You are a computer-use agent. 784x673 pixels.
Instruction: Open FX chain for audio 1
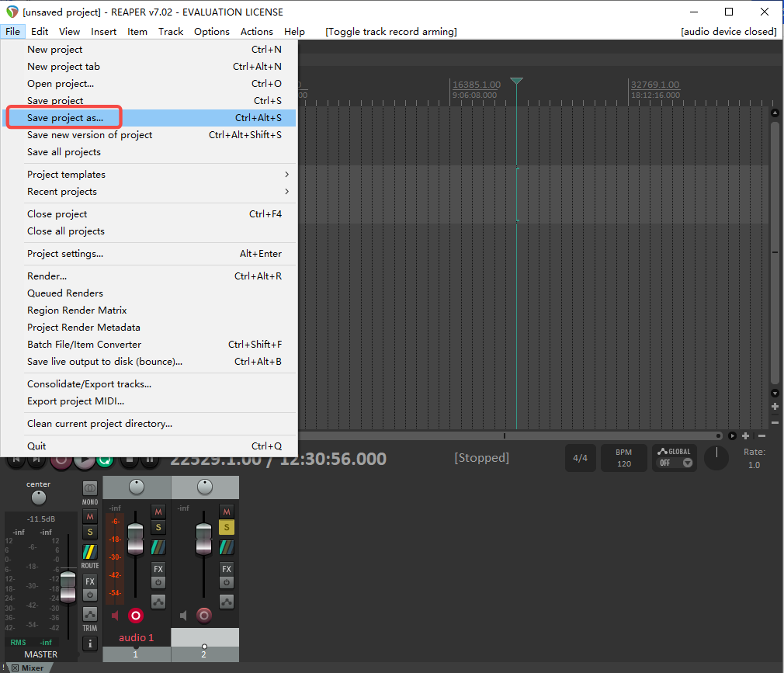tap(158, 568)
